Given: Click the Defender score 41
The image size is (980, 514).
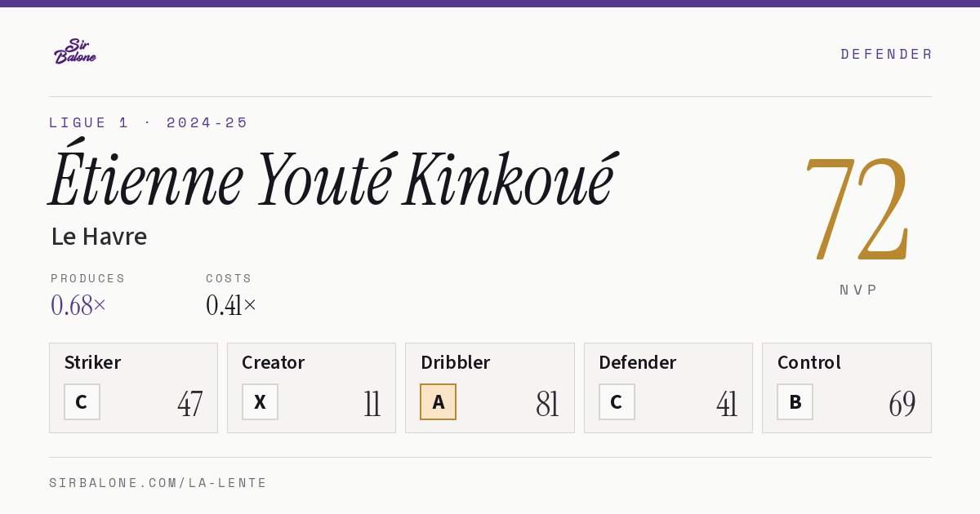Looking at the screenshot, I should click(x=727, y=404).
